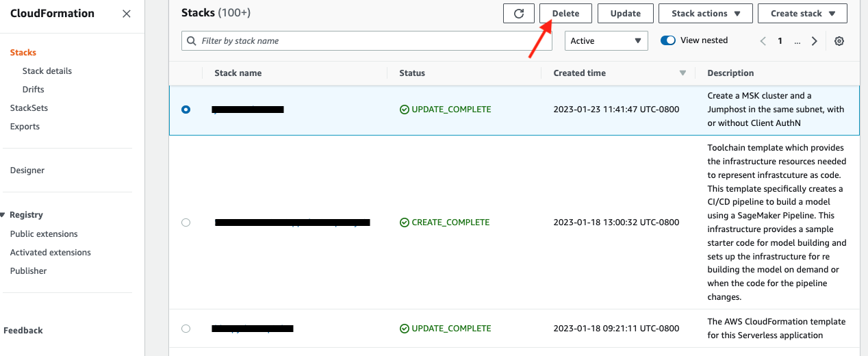
Task: Sort by Created time arrow icon
Action: pos(682,73)
